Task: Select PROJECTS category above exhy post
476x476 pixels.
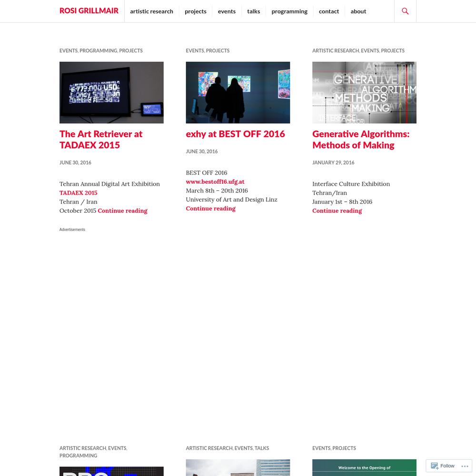Action: 218,51
